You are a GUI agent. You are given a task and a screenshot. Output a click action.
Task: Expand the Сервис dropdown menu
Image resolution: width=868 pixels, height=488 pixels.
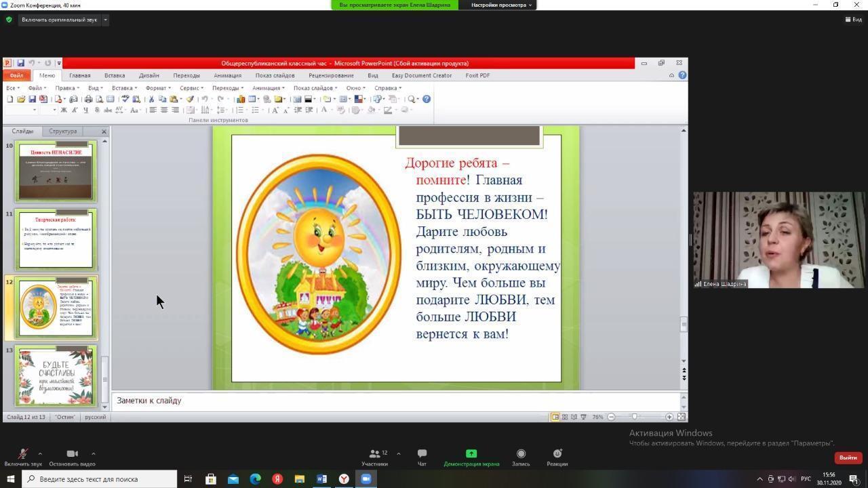[191, 87]
